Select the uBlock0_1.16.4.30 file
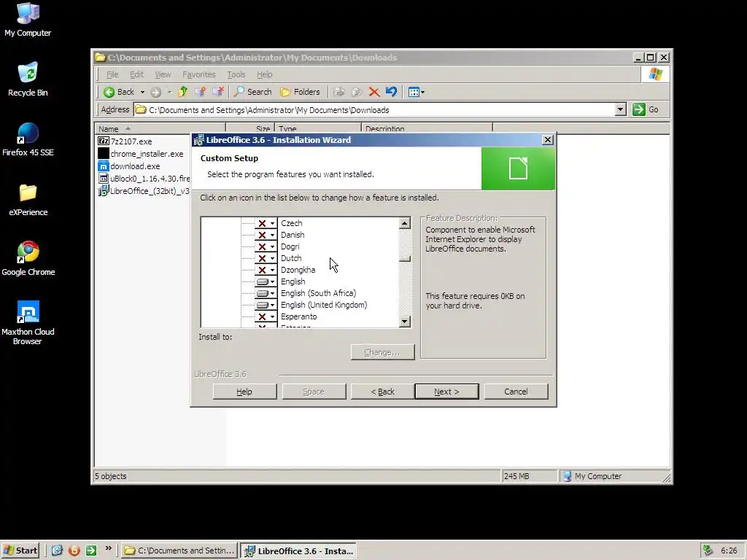747x560 pixels. click(x=144, y=179)
